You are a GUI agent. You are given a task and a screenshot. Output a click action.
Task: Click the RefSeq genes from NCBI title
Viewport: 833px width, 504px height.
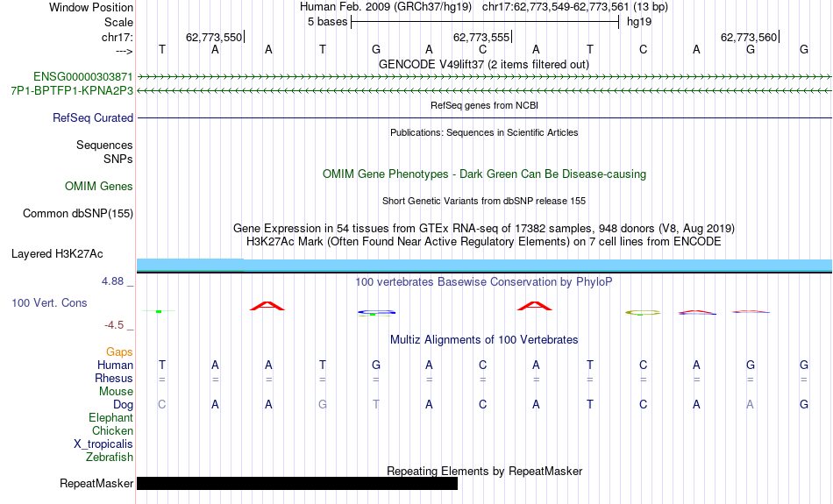click(485, 105)
